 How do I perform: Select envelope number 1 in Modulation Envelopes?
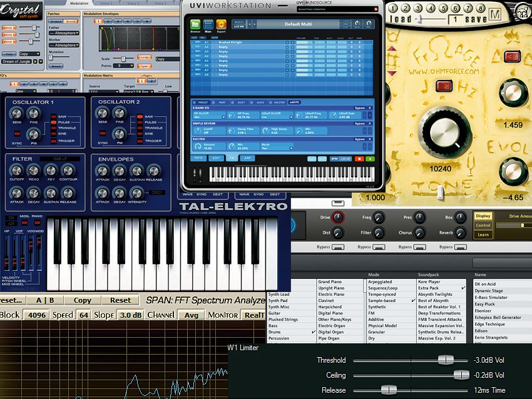(100, 21)
